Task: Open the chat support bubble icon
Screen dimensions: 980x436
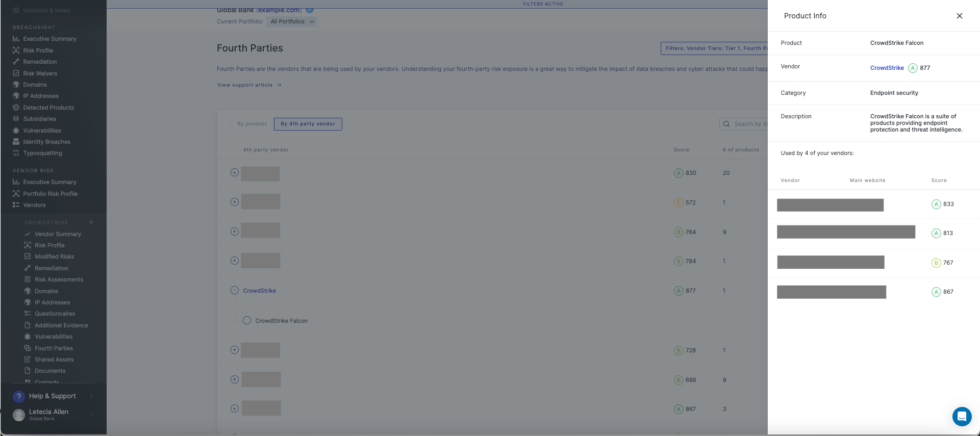Action: point(962,416)
